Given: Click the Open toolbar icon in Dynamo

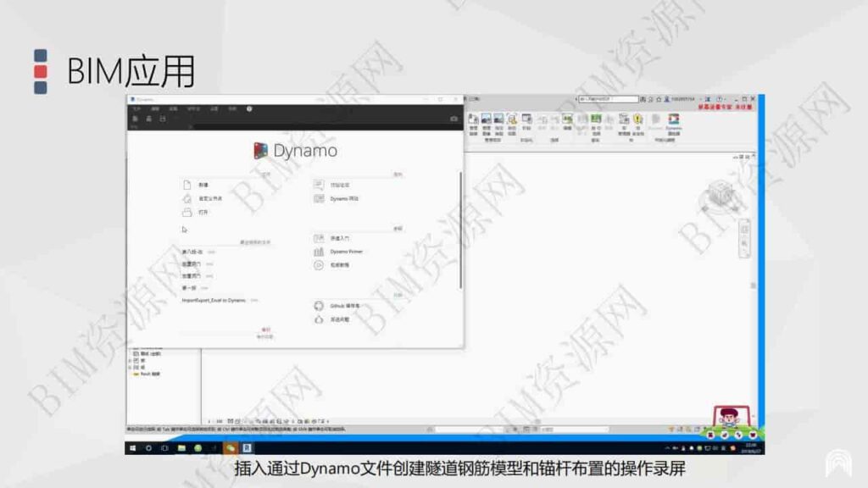Looking at the screenshot, I should pyautogui.click(x=149, y=119).
